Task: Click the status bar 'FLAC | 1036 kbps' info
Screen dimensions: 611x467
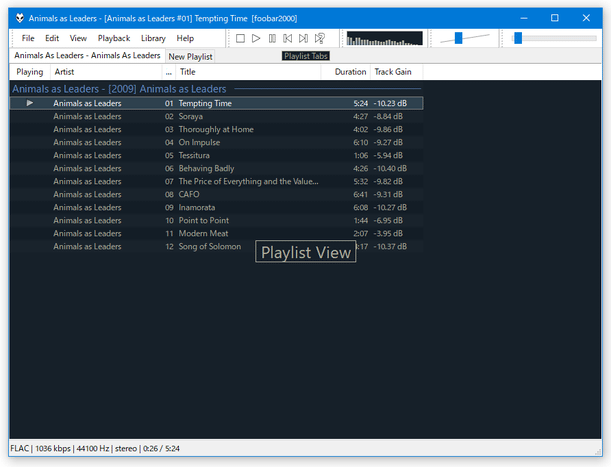Action: point(41,448)
